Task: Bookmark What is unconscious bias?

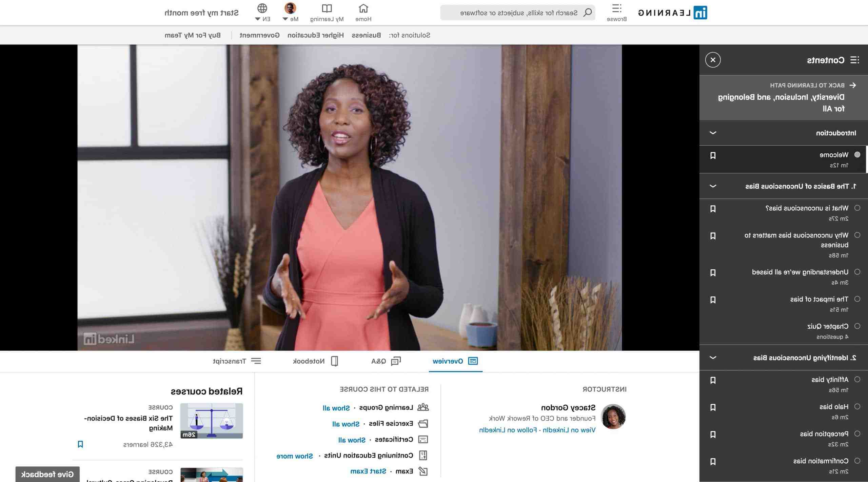Action: [713, 209]
